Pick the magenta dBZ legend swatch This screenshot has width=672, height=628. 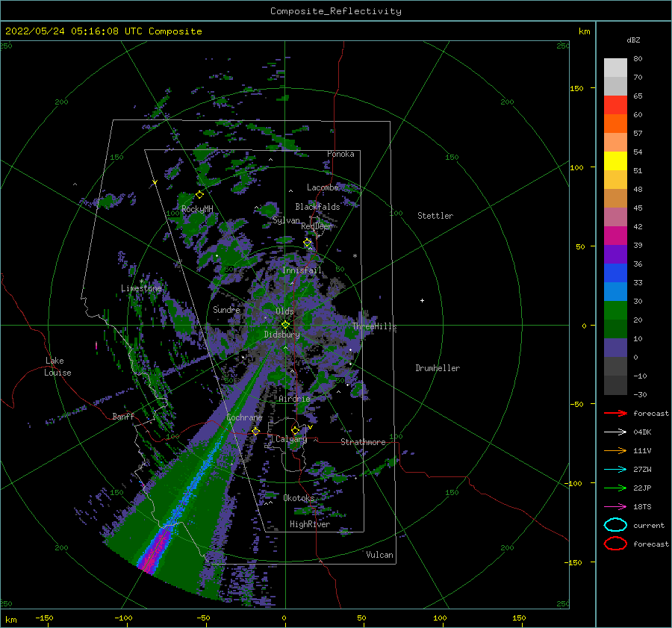[615, 236]
